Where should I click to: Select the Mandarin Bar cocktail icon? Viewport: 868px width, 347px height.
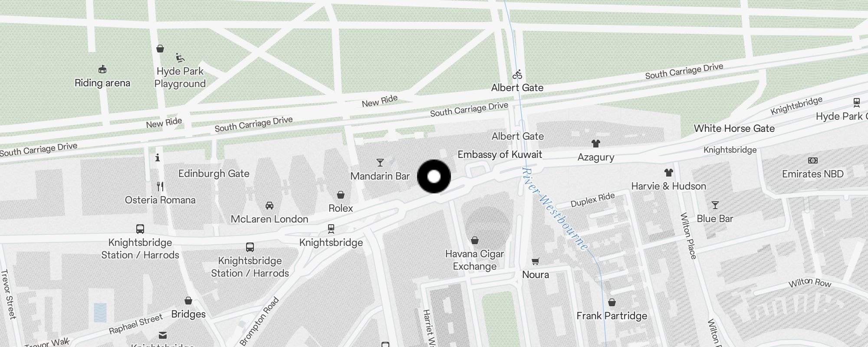(380, 163)
